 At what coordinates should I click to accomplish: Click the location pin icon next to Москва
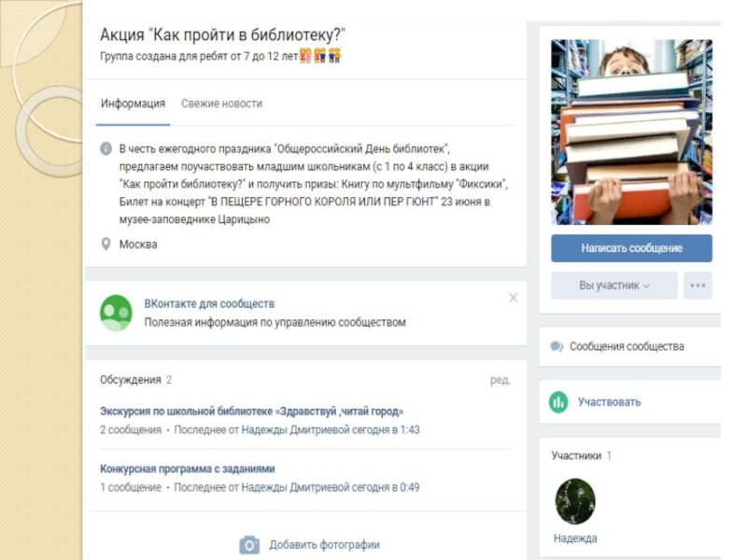[106, 245]
